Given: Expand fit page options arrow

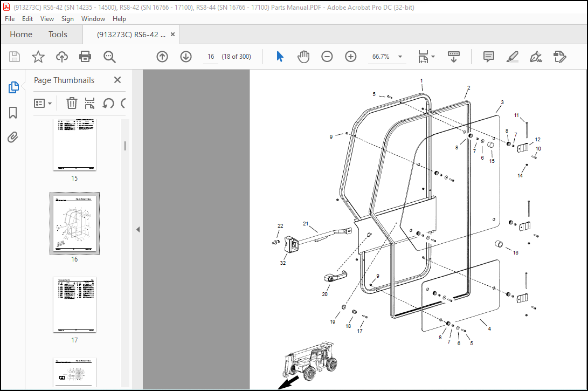Looking at the screenshot, I should [433, 57].
